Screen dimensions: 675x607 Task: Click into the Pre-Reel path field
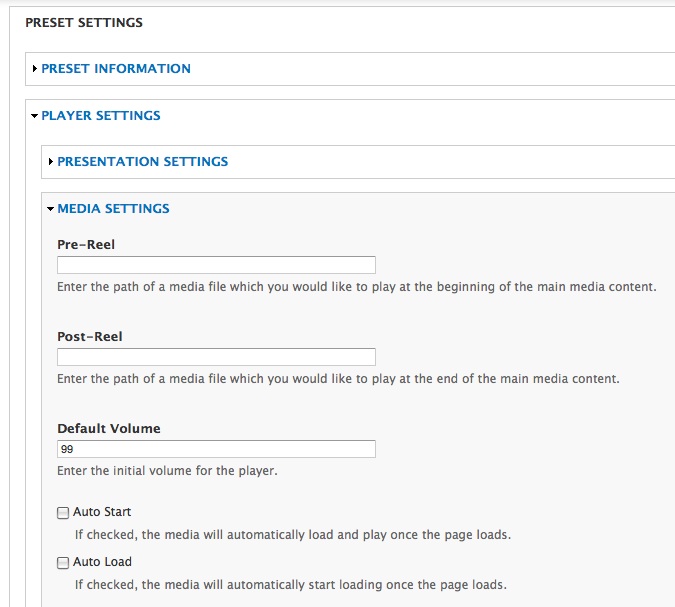(216, 265)
